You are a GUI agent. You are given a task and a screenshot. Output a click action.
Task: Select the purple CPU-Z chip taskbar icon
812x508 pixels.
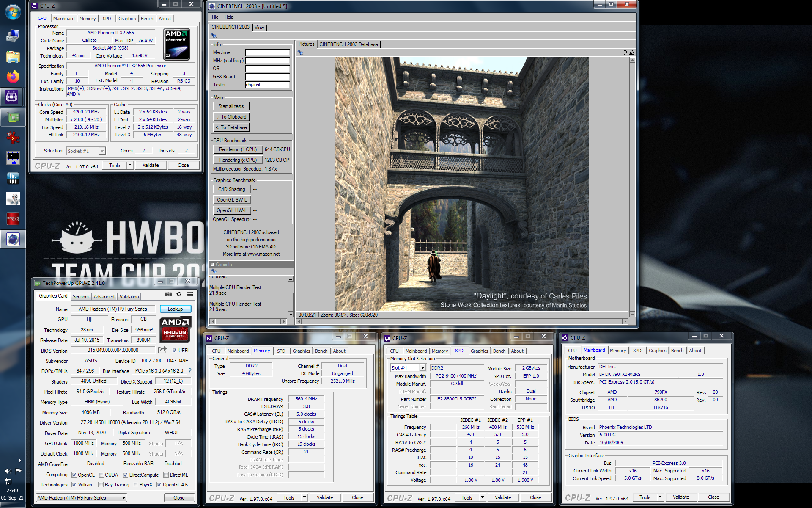coord(11,97)
